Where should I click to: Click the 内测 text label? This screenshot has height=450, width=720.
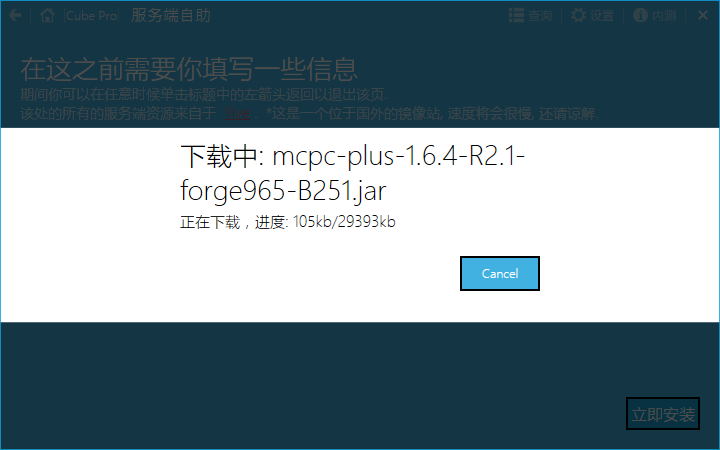click(664, 16)
